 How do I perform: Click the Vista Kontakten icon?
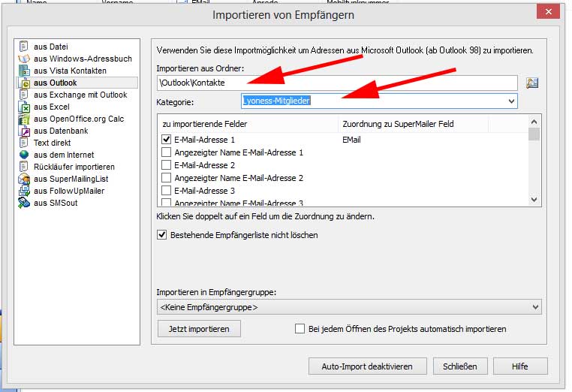tap(24, 71)
